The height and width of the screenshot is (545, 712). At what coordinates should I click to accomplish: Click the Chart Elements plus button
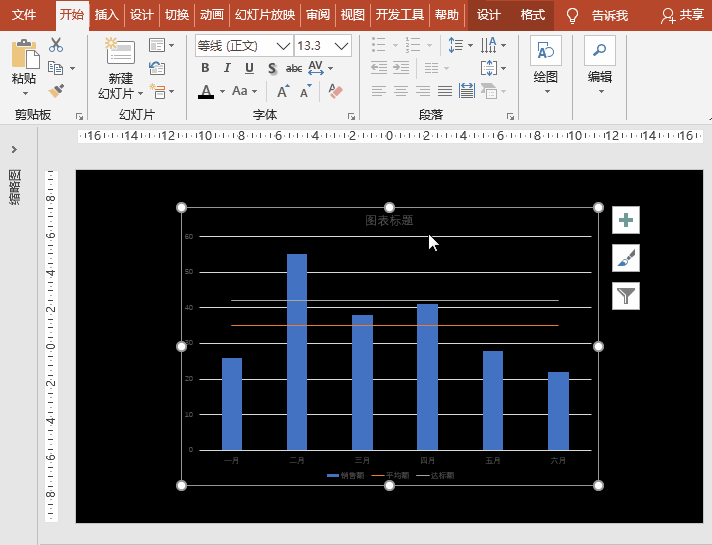click(x=626, y=220)
